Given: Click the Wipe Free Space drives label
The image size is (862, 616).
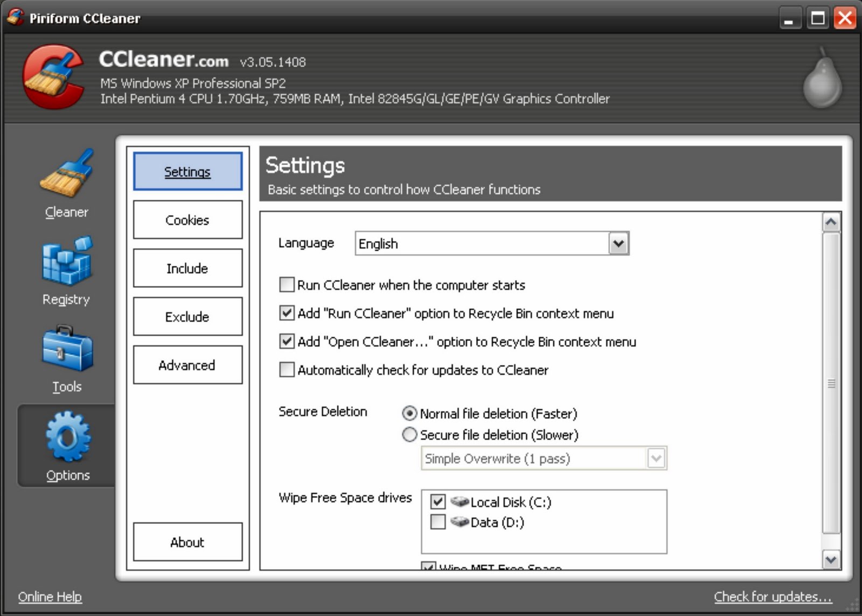Looking at the screenshot, I should click(x=345, y=497).
